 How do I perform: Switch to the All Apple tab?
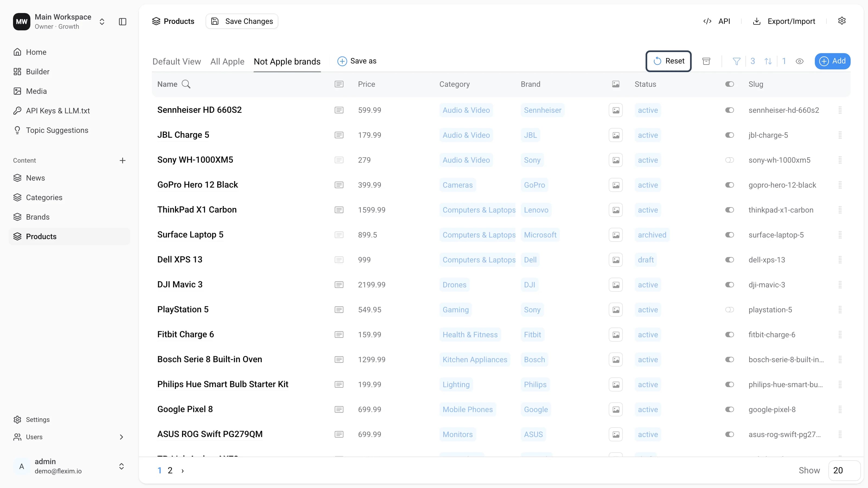click(228, 61)
